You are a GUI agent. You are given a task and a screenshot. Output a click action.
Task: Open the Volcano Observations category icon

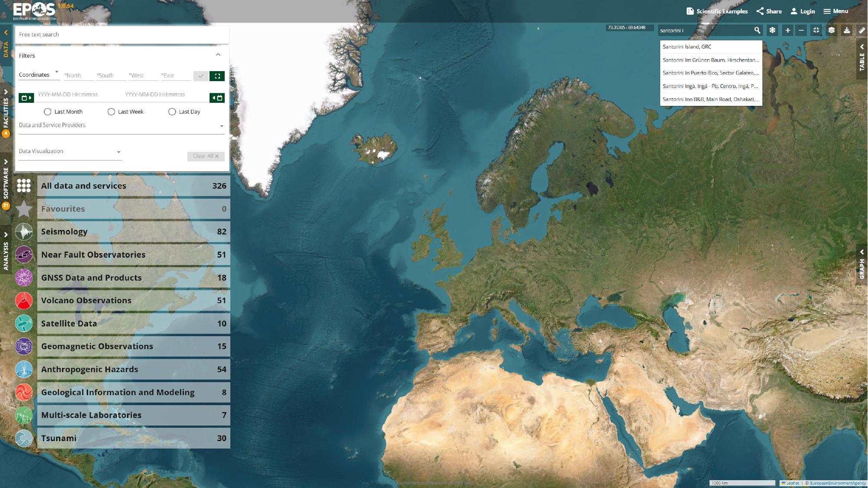24,300
